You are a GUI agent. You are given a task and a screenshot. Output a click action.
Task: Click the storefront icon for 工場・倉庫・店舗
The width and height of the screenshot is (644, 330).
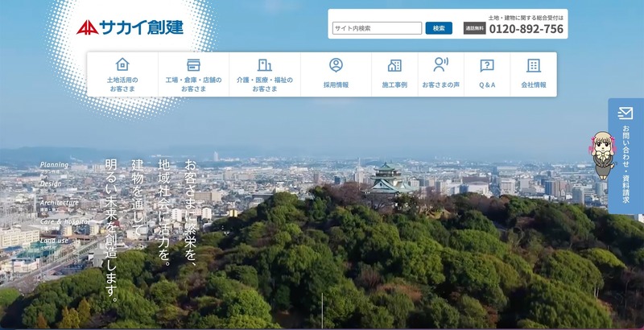coord(193,64)
